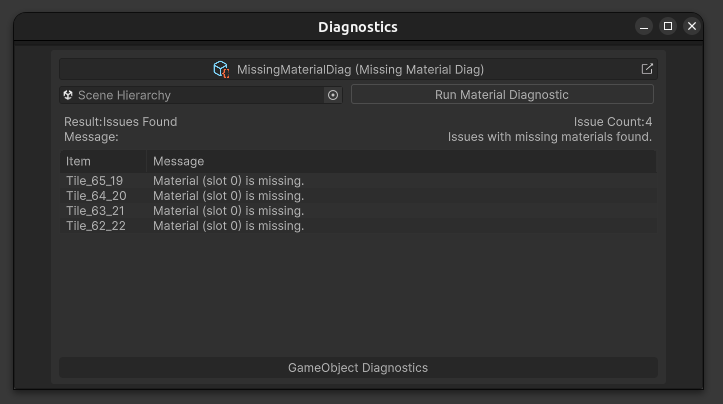Click 'Issues with missing materials found.' text
The width and height of the screenshot is (723, 404).
[550, 137]
